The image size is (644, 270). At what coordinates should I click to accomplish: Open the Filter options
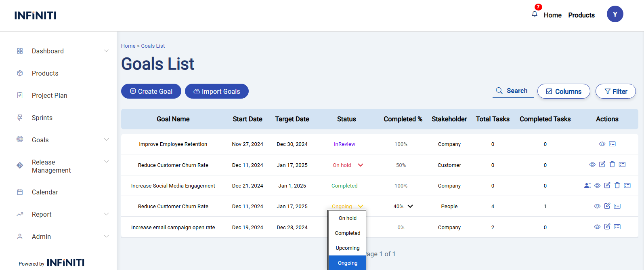point(615,91)
